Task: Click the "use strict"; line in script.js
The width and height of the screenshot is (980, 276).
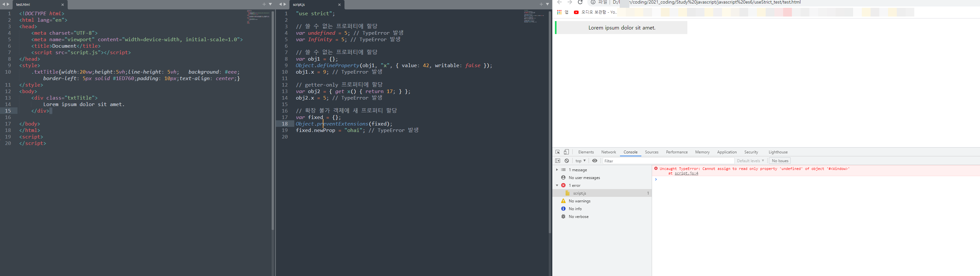Action: (315, 13)
